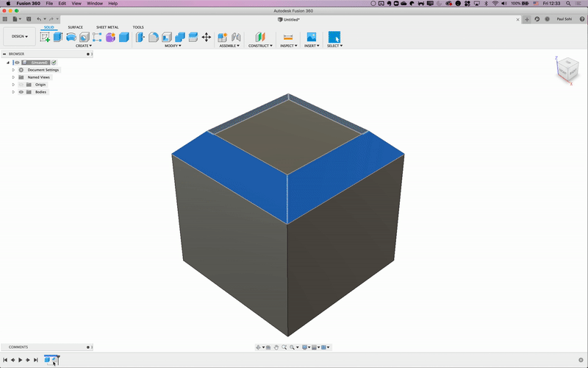Image resolution: width=588 pixels, height=368 pixels.
Task: Toggle visibility eye of the Bodies folder
Action: 21,92
